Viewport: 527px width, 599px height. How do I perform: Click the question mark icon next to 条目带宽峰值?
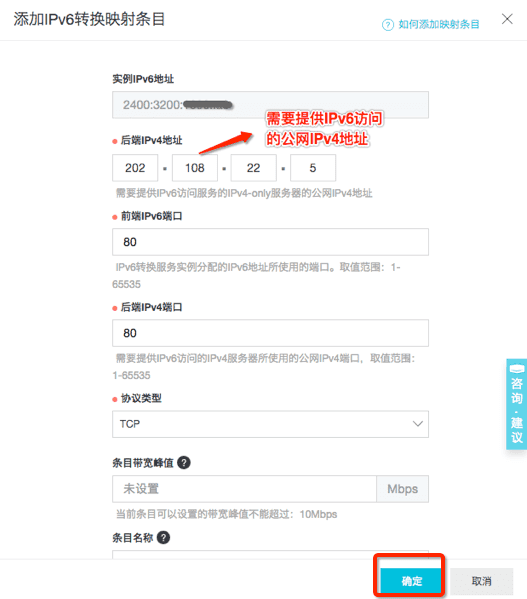[184, 463]
